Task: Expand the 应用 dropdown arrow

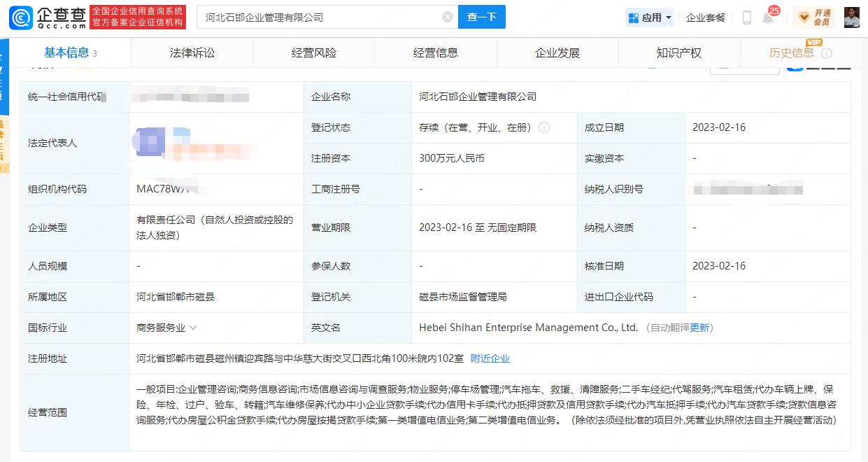Action: [669, 17]
